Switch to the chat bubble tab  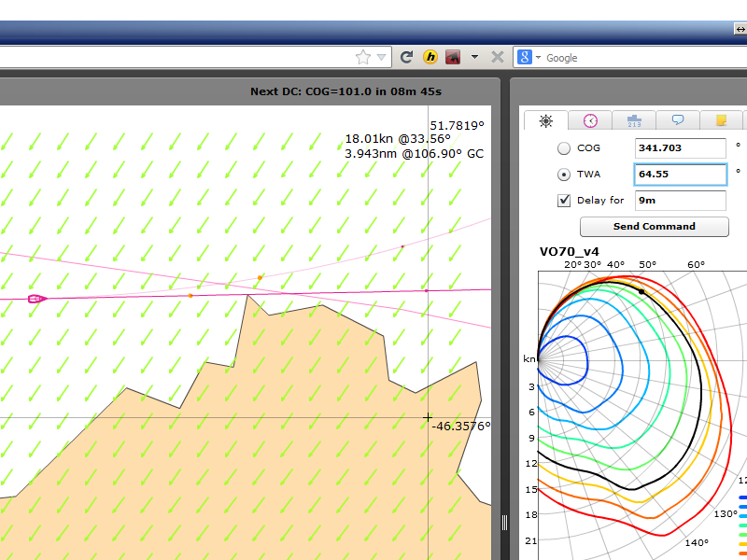click(x=678, y=120)
